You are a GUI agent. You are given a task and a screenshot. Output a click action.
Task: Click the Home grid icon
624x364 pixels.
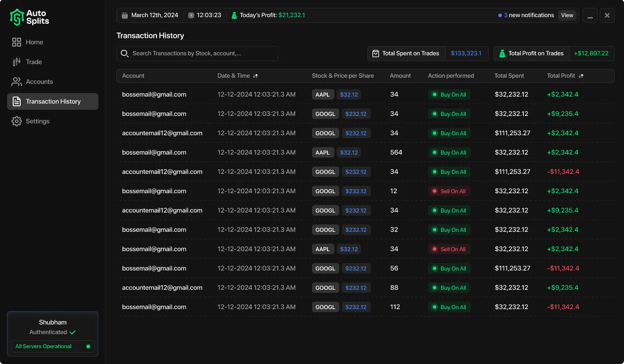tap(17, 42)
